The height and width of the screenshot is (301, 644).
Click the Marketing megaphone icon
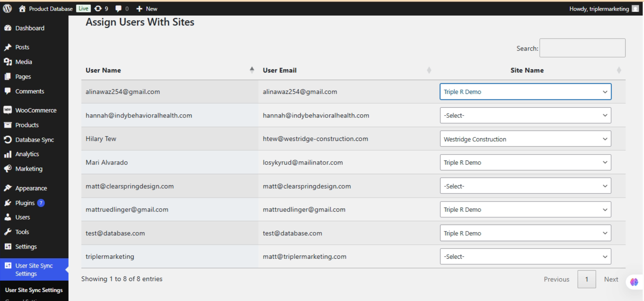[x=7, y=169]
